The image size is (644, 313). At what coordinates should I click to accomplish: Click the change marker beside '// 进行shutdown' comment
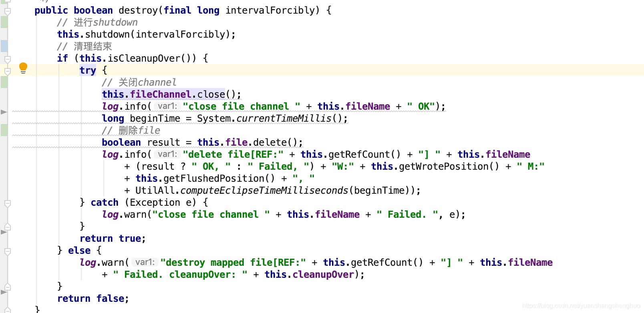click(4, 22)
